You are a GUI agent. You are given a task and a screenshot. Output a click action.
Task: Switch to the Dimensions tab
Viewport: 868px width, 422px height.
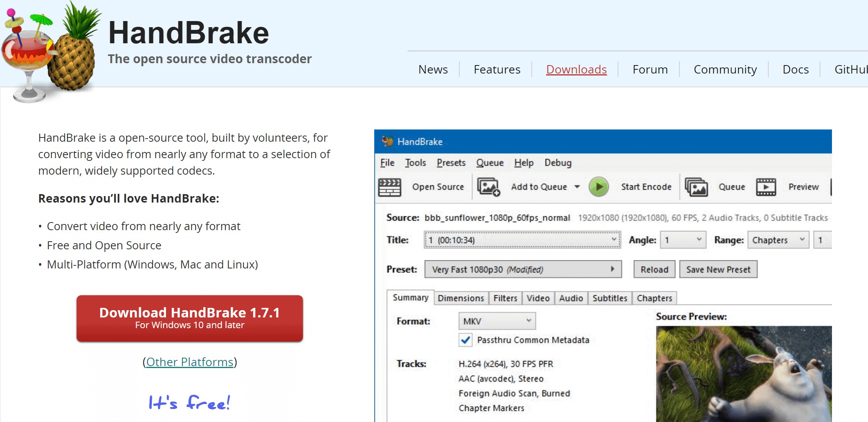tap(461, 298)
